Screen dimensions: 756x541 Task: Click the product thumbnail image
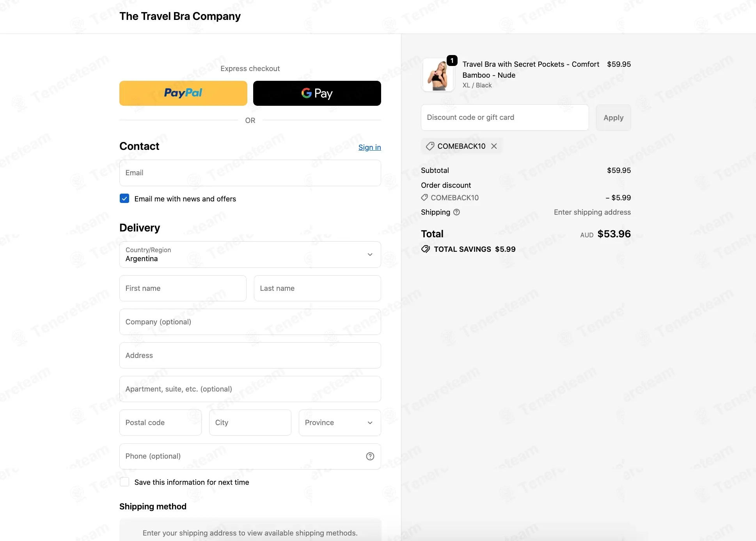click(438, 75)
